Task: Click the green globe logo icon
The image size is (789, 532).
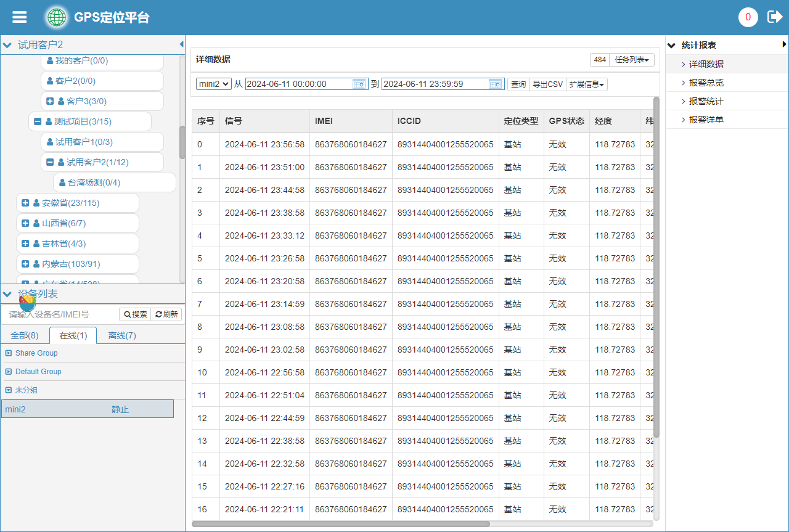Action: (x=57, y=17)
